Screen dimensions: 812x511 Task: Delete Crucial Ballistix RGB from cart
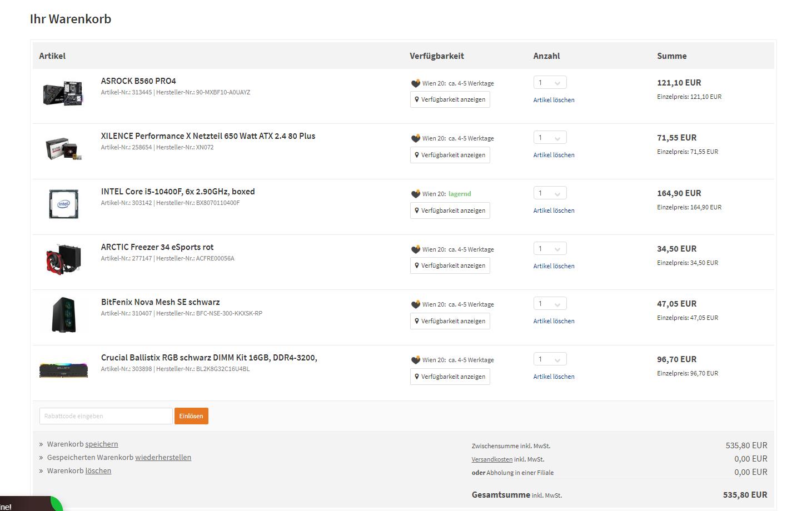(x=554, y=377)
